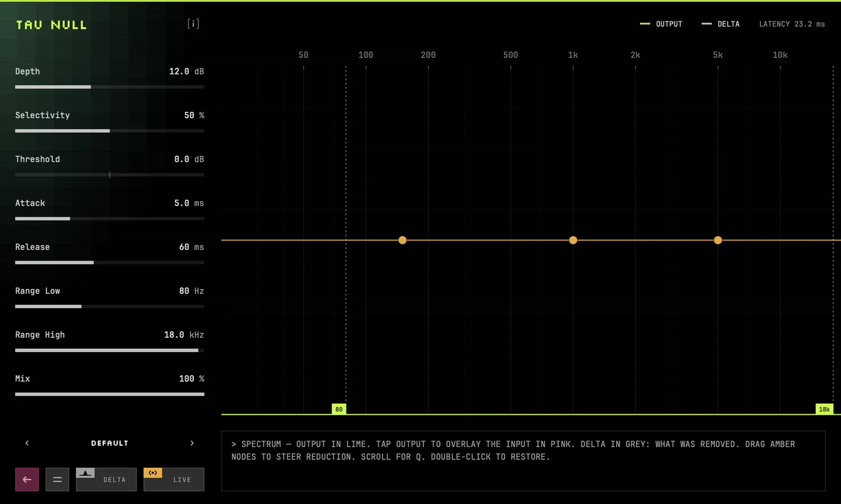Image resolution: width=841 pixels, height=504 pixels.
Task: Click the 10k frequency axis label
Action: coord(780,55)
